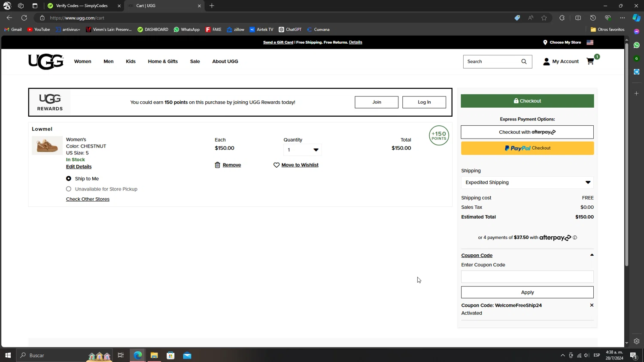This screenshot has width=644, height=362.
Task: Click the US flag country icon
Action: click(590, 42)
